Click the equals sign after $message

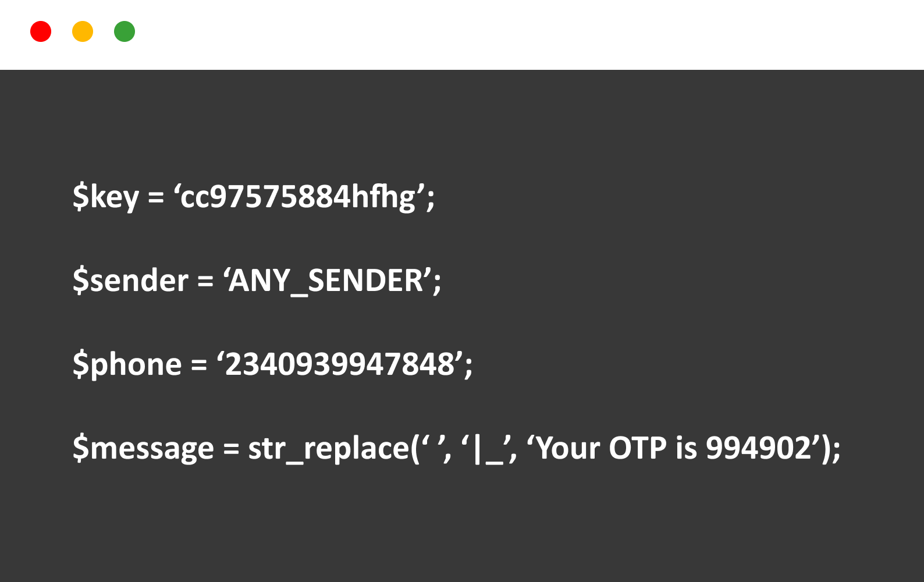tap(231, 449)
